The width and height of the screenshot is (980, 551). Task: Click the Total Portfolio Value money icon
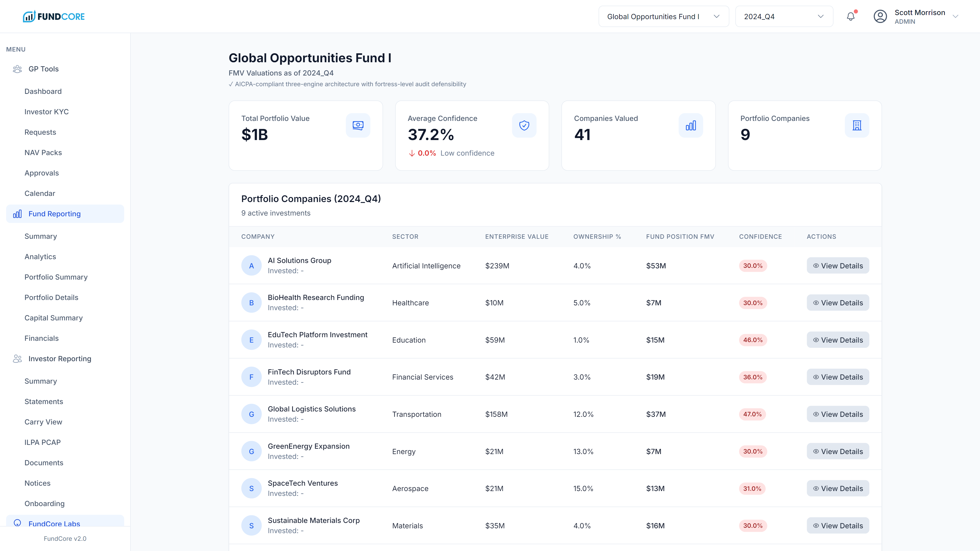(358, 125)
